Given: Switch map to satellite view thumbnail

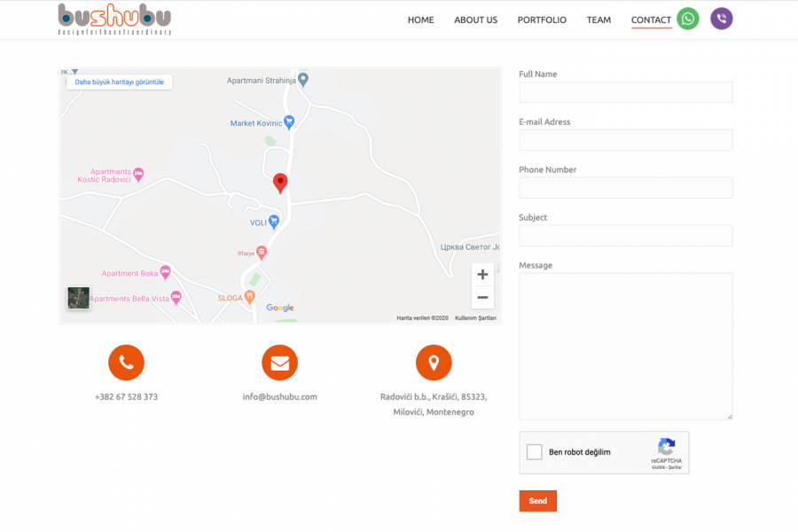Looking at the screenshot, I should coord(79,298).
